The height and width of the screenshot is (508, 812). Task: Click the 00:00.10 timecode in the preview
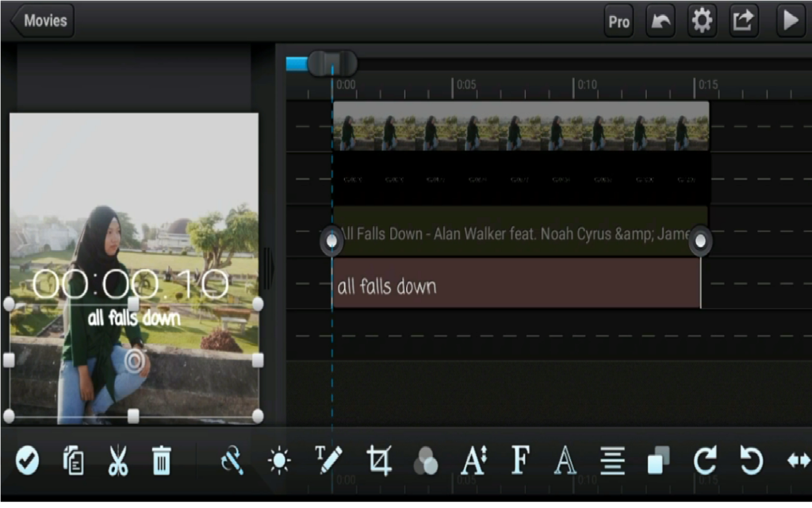point(130,284)
